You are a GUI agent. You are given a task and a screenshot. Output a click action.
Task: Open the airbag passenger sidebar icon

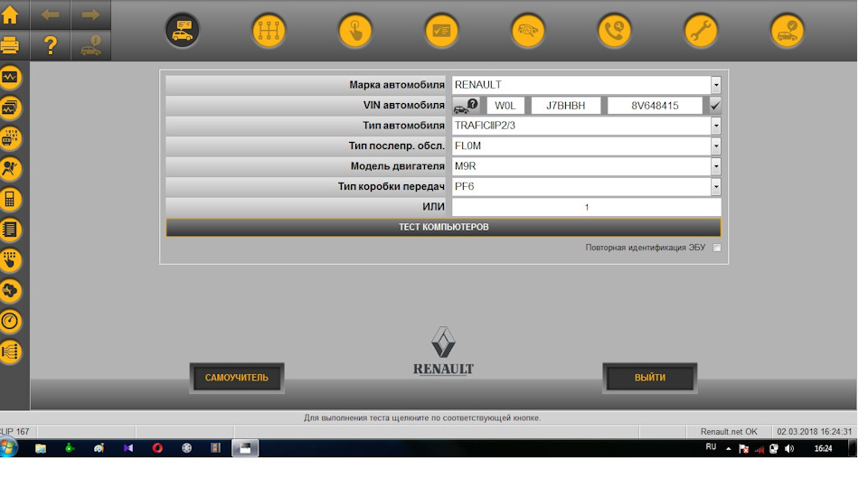point(11,169)
